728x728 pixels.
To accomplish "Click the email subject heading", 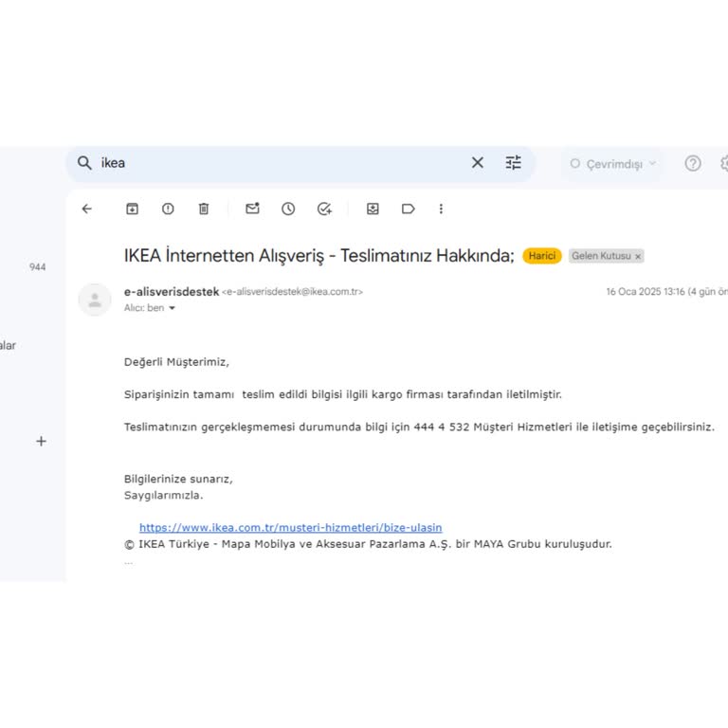I will [318, 256].
